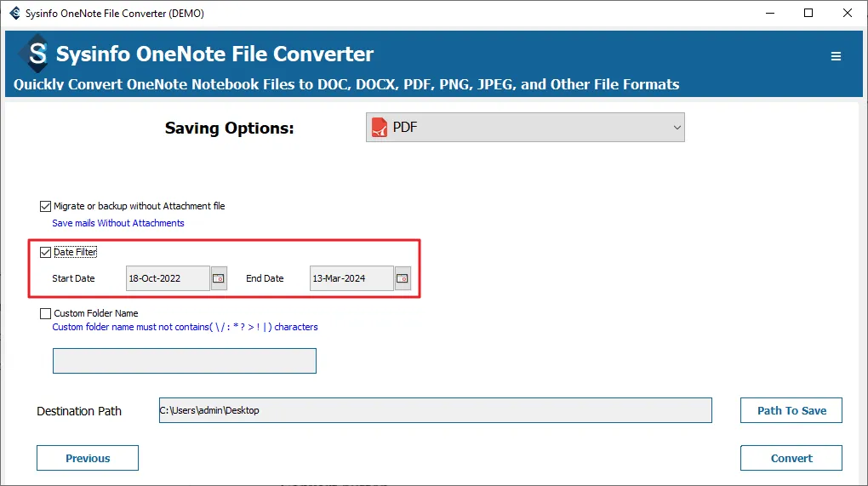
Task: Click the Custom folder name characters warning
Action: [x=185, y=327]
